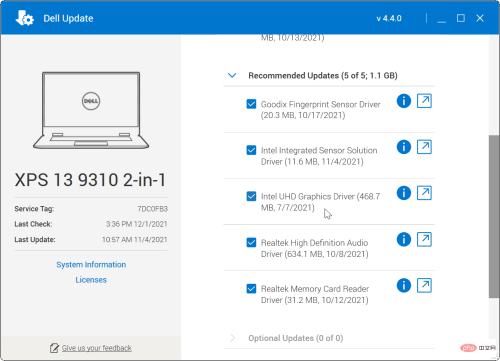Click the version label v 4.4.0

389,18
